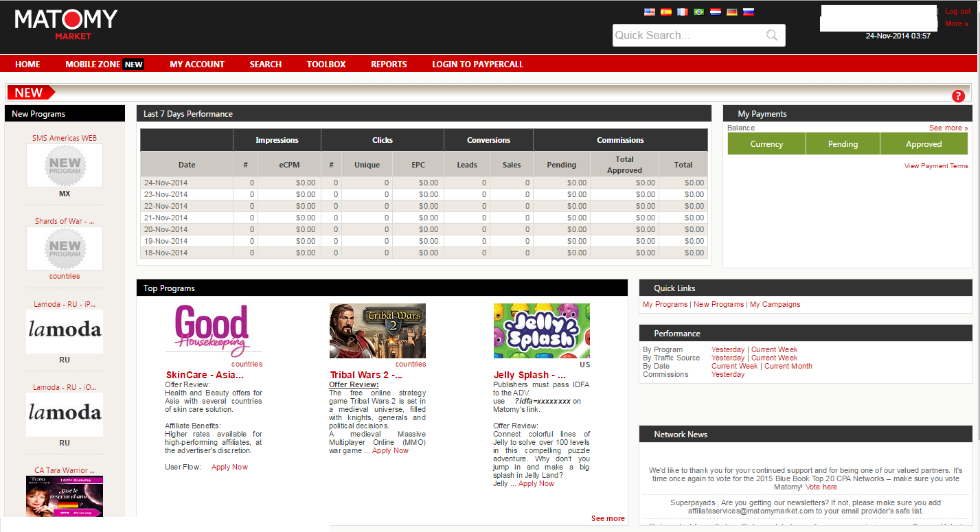Viewport: 980px width, 532px height.
Task: Switch language using the United States flag
Action: pyautogui.click(x=649, y=12)
